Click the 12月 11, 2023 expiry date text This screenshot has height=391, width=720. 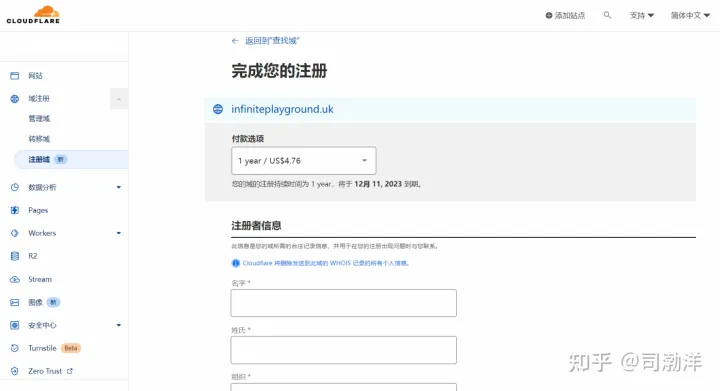378,184
